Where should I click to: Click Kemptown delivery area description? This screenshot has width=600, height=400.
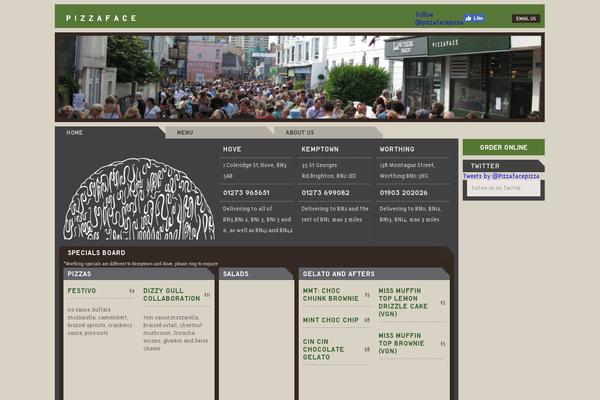tap(335, 214)
